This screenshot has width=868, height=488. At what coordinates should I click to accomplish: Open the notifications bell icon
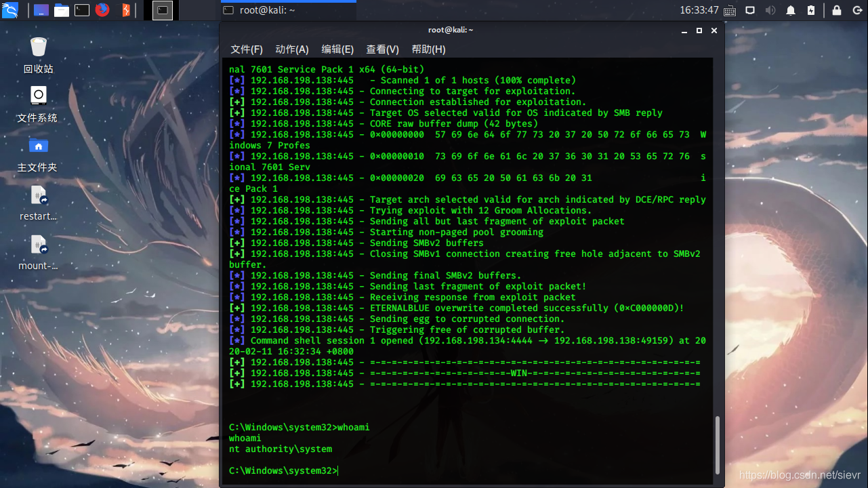pyautogui.click(x=791, y=10)
